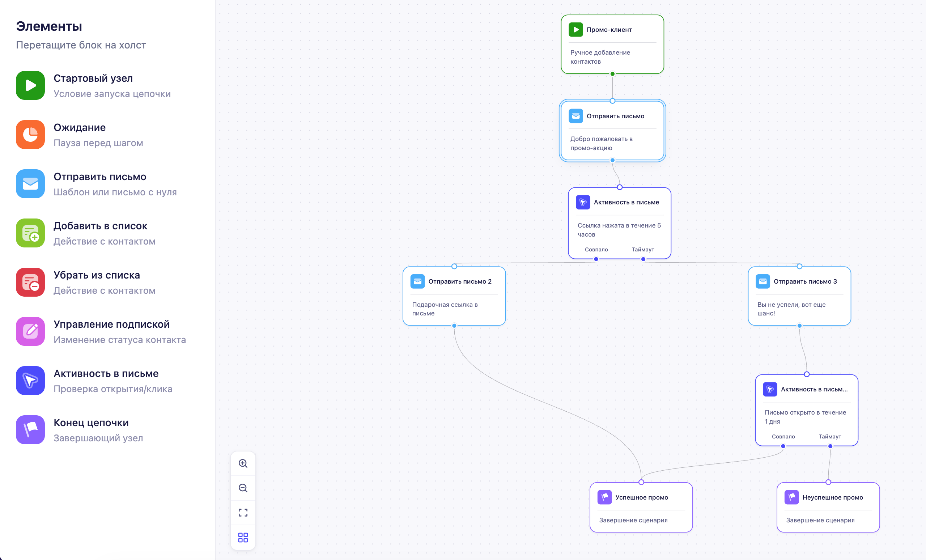Image resolution: width=926 pixels, height=560 pixels.
Task: Click the blue Отправить письмо envelope icon in sidebar
Action: (x=30, y=184)
